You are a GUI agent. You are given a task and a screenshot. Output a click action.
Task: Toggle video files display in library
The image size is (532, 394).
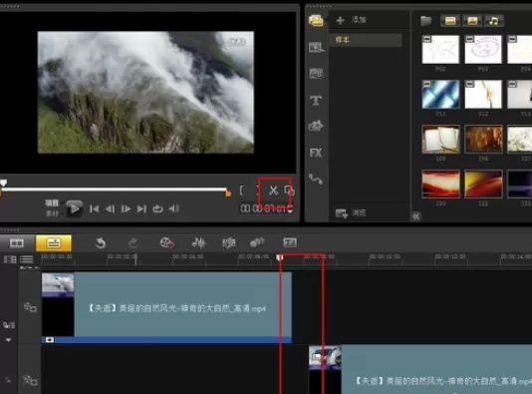click(450, 21)
